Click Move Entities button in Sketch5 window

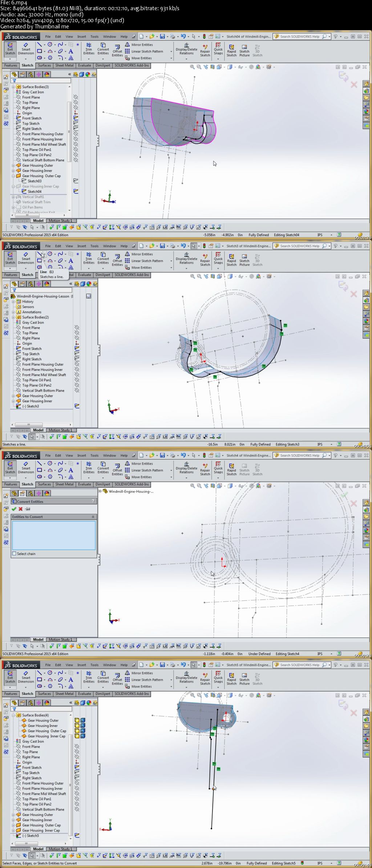click(x=138, y=687)
